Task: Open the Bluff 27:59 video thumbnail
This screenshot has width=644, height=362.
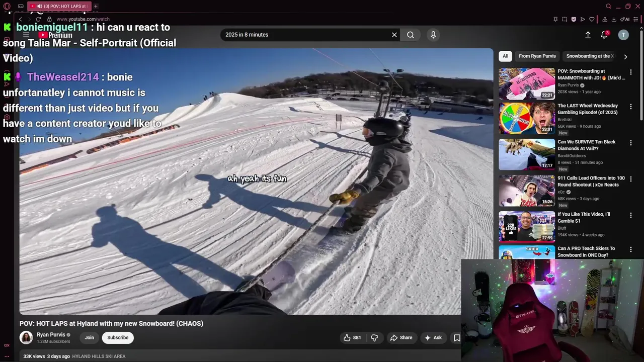Action: [527, 227]
